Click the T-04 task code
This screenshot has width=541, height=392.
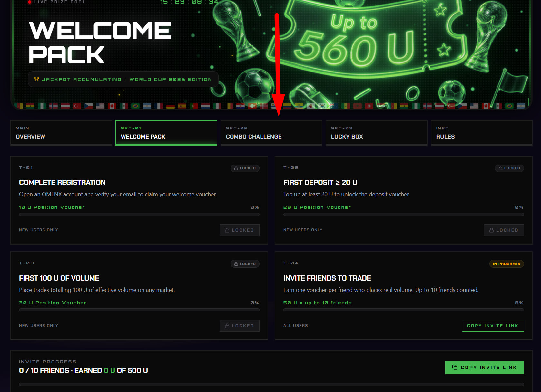tap(291, 263)
